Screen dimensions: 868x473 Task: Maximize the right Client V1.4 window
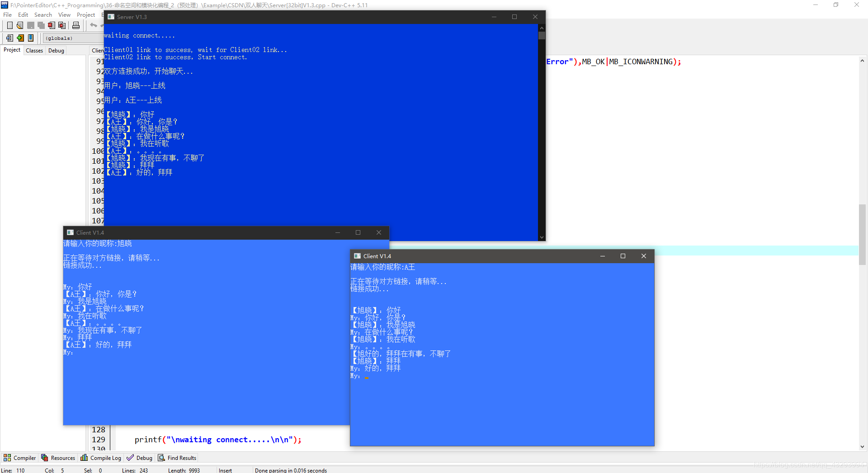[623, 256]
